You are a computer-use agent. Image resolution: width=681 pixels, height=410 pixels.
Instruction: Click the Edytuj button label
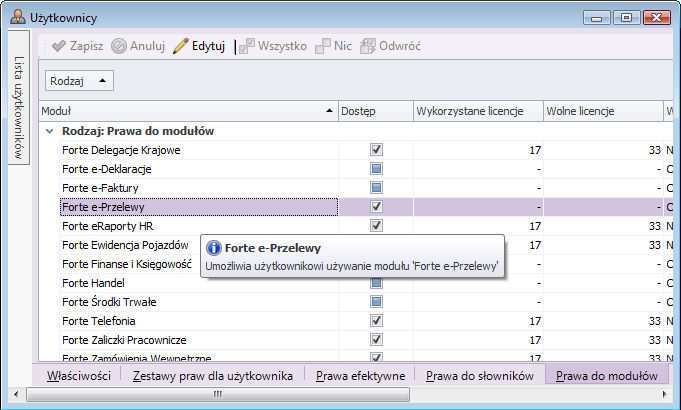click(x=208, y=46)
